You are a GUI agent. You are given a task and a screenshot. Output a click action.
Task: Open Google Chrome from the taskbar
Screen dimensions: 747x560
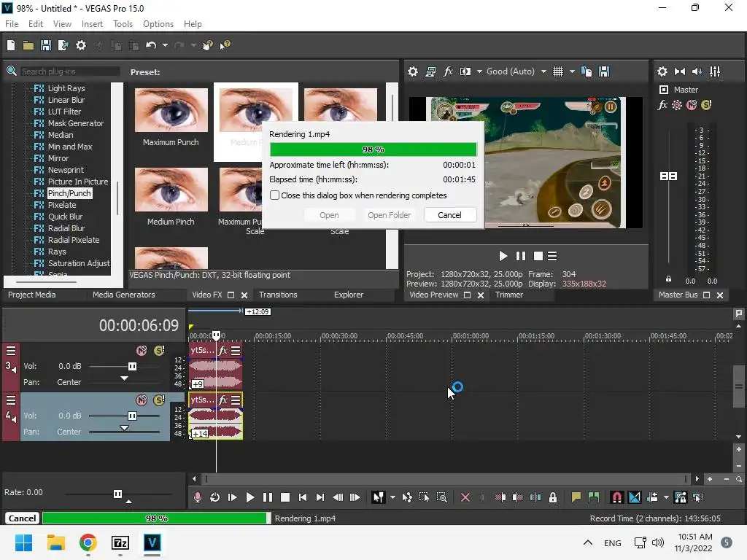[x=88, y=542]
